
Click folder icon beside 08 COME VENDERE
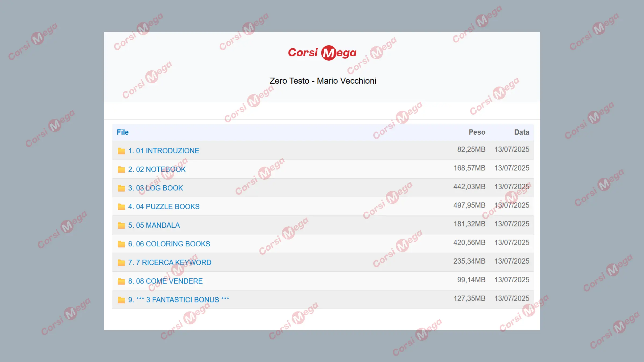[121, 281]
